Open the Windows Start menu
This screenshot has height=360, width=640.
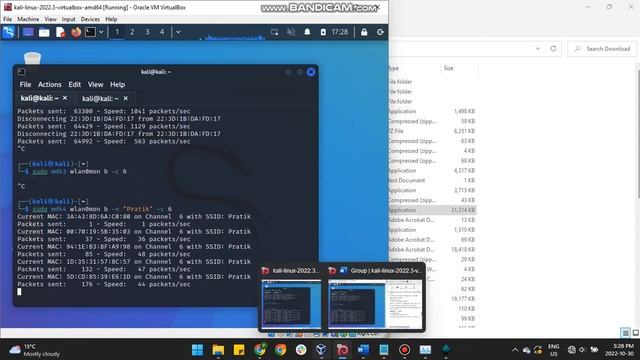pos(198,350)
